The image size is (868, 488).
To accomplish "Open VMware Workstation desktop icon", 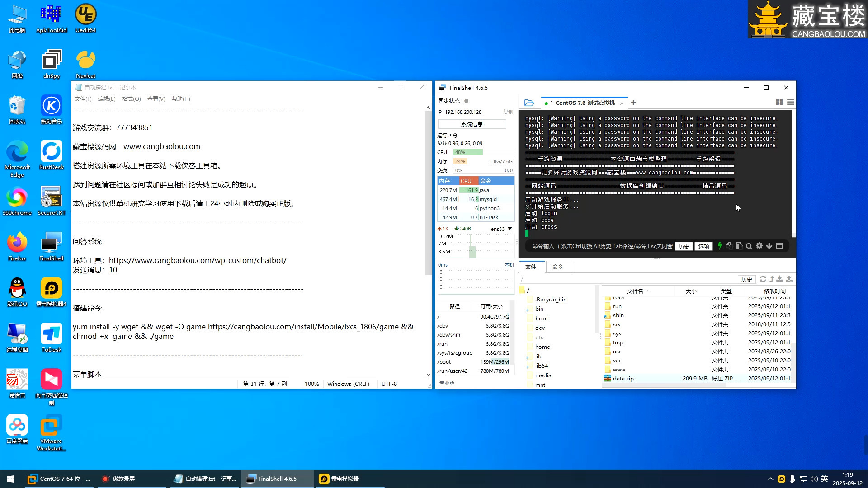I will point(51,433).
